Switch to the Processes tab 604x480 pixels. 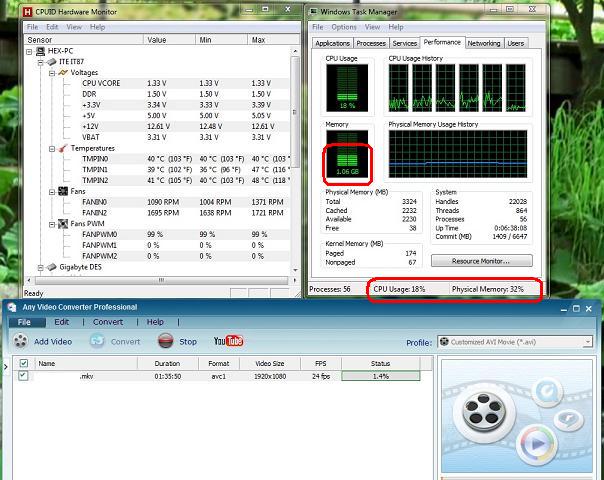coord(371,44)
